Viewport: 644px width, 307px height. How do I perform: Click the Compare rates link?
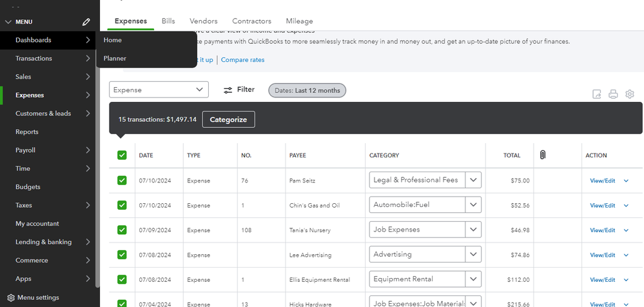[243, 60]
